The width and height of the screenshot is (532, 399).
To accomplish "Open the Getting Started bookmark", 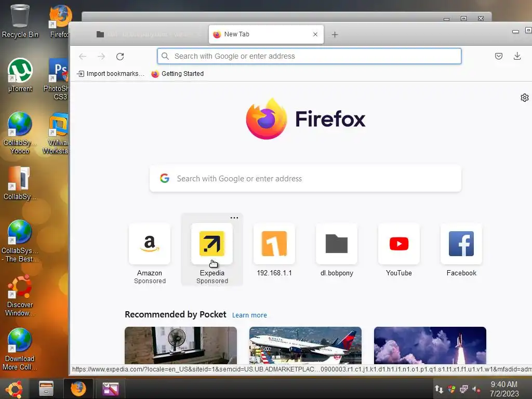I will pos(178,74).
